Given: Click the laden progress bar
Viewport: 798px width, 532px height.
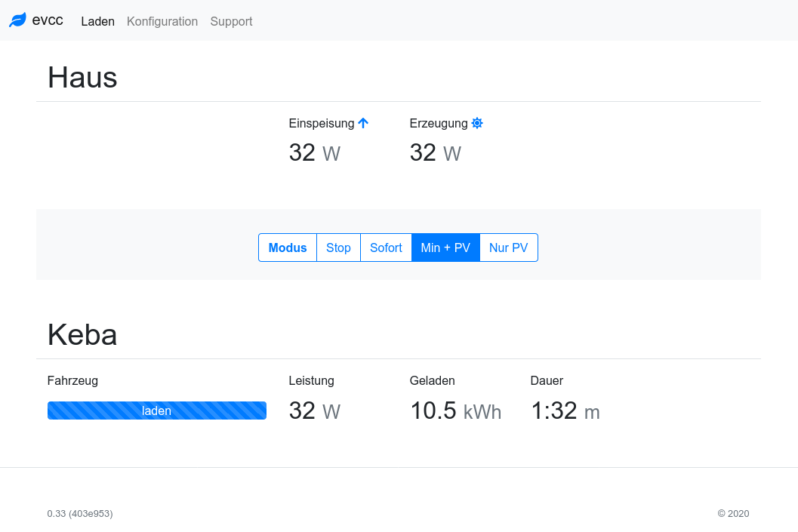Looking at the screenshot, I should click(156, 411).
